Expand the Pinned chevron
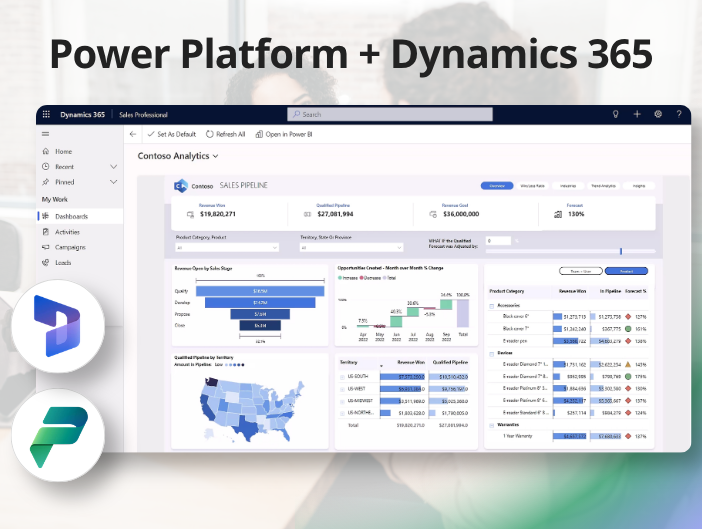Viewport: 702px width, 529px height. coord(114,182)
